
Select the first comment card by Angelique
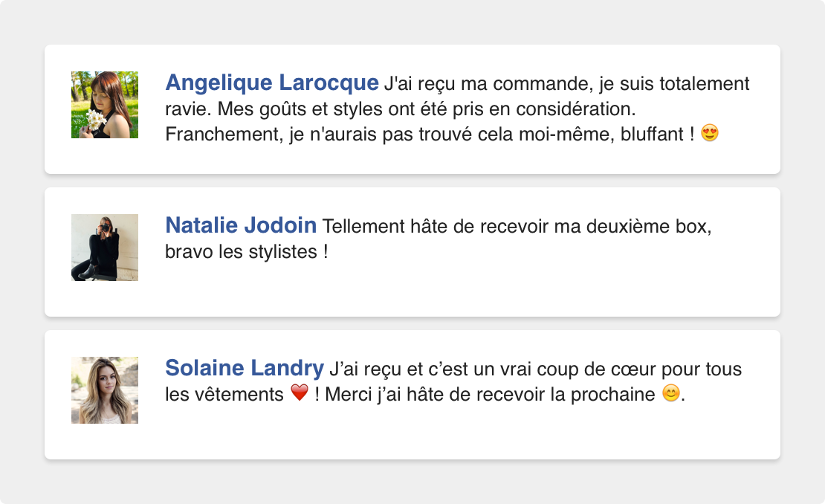(x=412, y=109)
